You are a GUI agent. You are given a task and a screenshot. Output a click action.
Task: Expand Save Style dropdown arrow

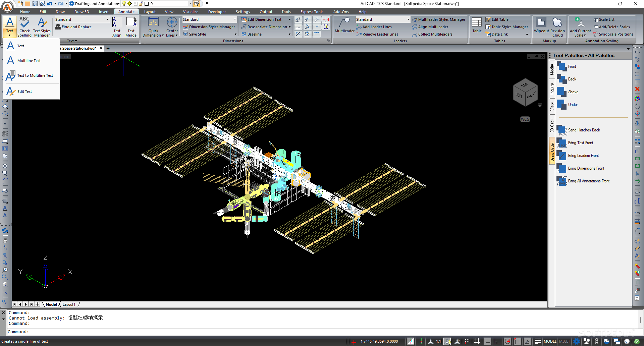coord(235,34)
